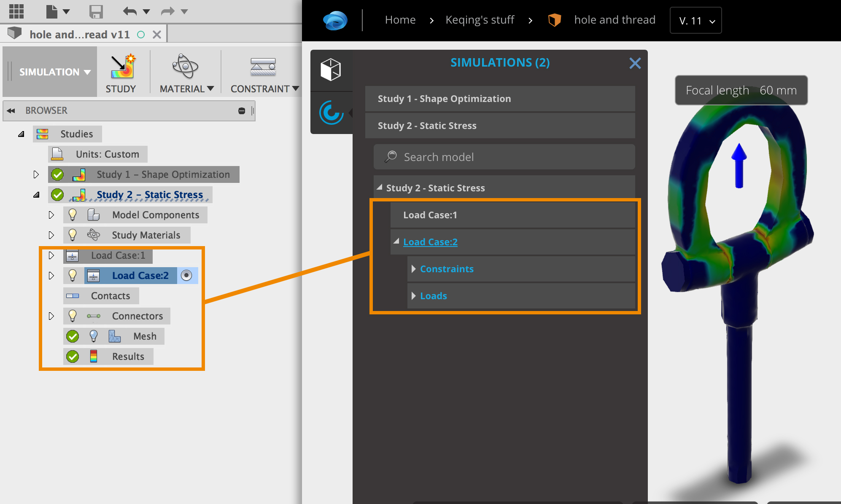
Task: Toggle green checkmark on Study 1
Action: pos(58,174)
